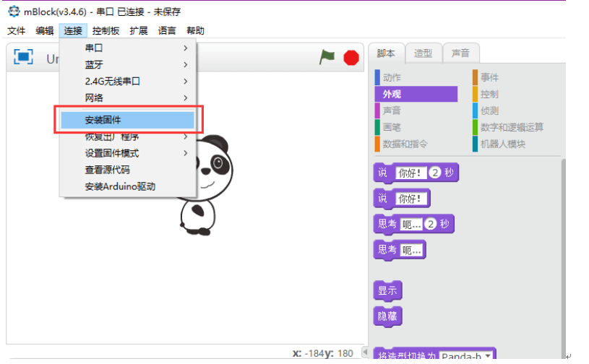The width and height of the screenshot is (589, 364).
Task: Switch to the 脚本 tab
Action: pos(386,53)
